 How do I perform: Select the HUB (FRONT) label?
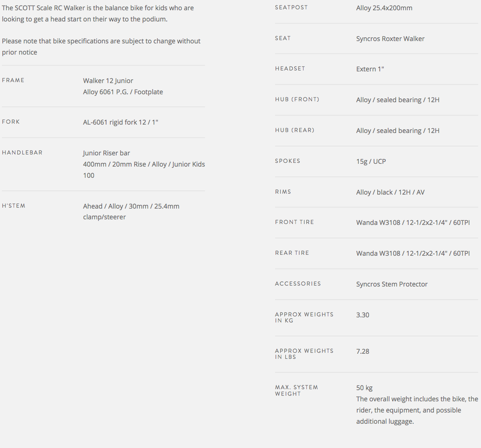coord(297,99)
